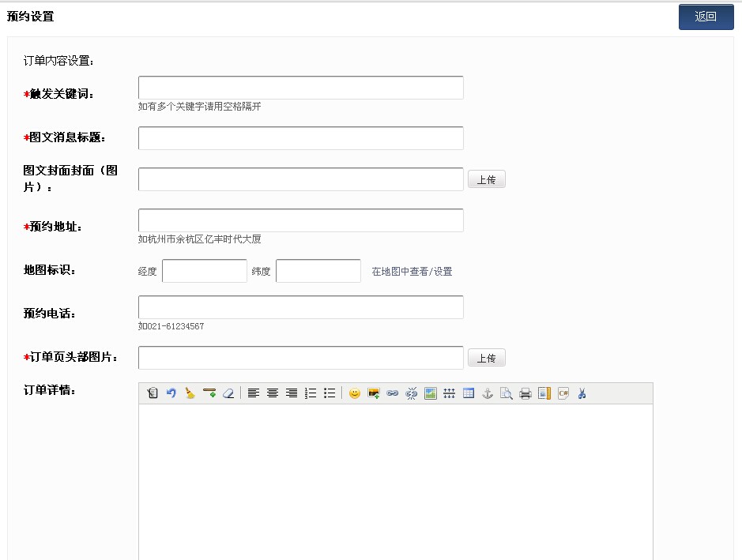Image resolution: width=742 pixels, height=560 pixels.
Task: Click the eraser icon in editor toolbar
Action: pos(228,393)
